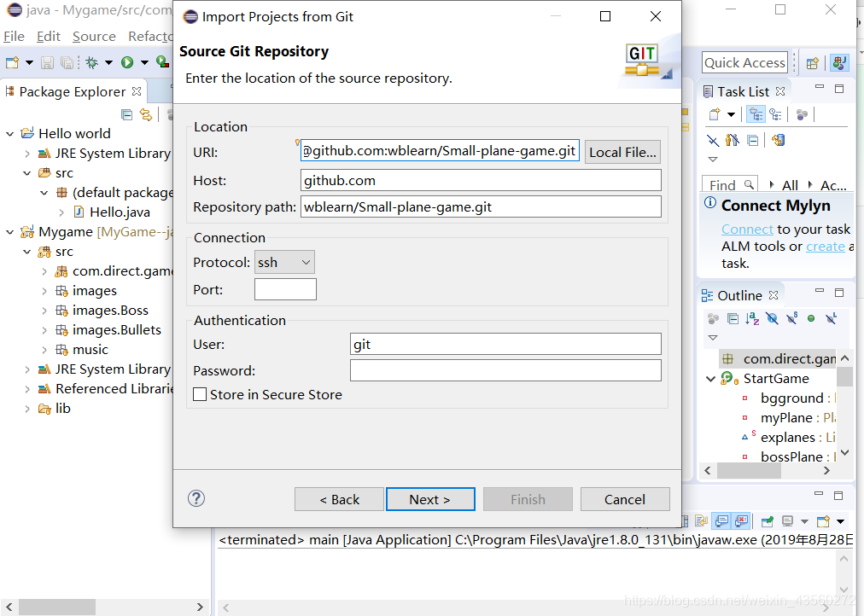Collapse the StartGame class in the Outline
864x616 pixels.
point(711,379)
